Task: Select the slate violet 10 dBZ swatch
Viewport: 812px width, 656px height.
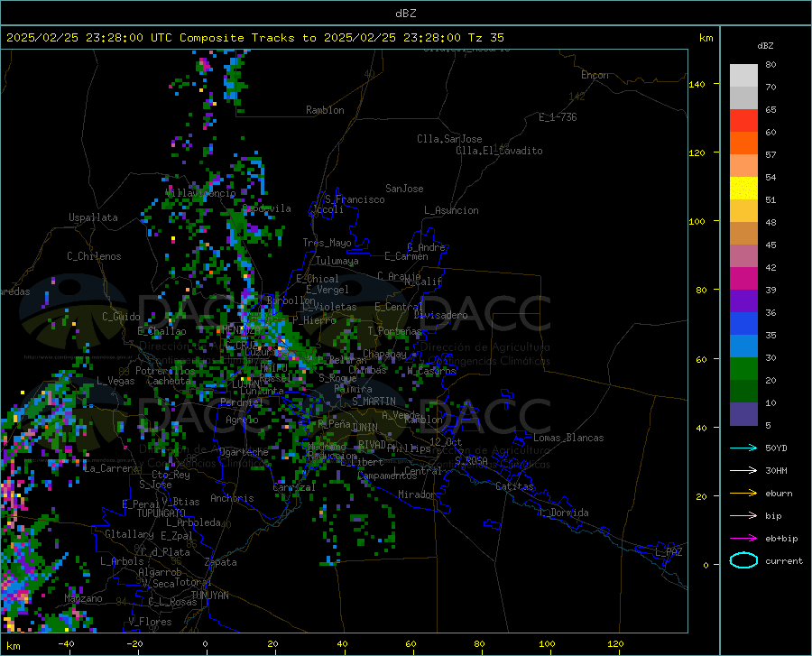Action: pos(743,414)
